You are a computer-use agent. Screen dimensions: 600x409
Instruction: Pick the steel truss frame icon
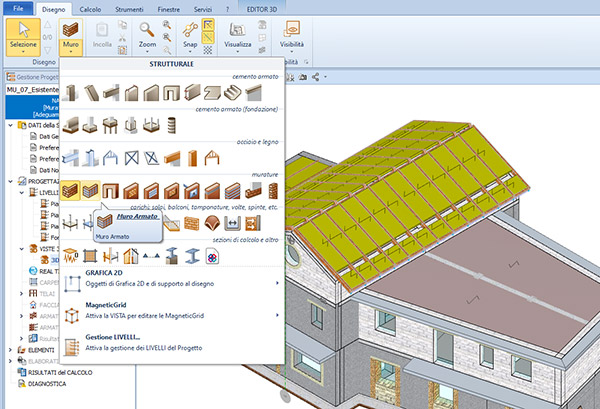point(110,158)
